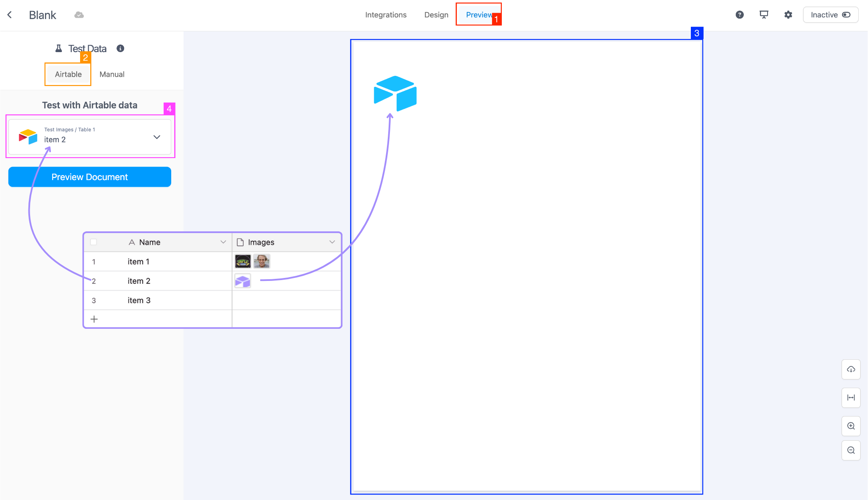
Task: Click the presentation screen icon
Action: (764, 15)
